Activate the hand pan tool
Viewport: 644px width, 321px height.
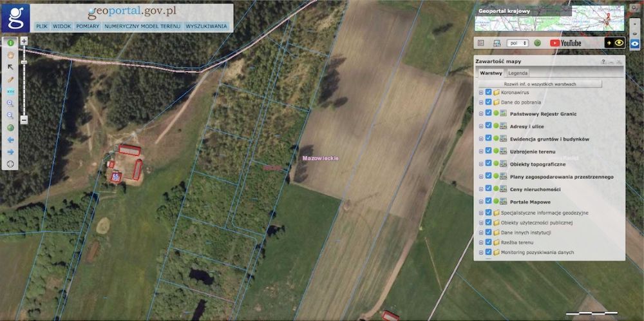click(11, 55)
